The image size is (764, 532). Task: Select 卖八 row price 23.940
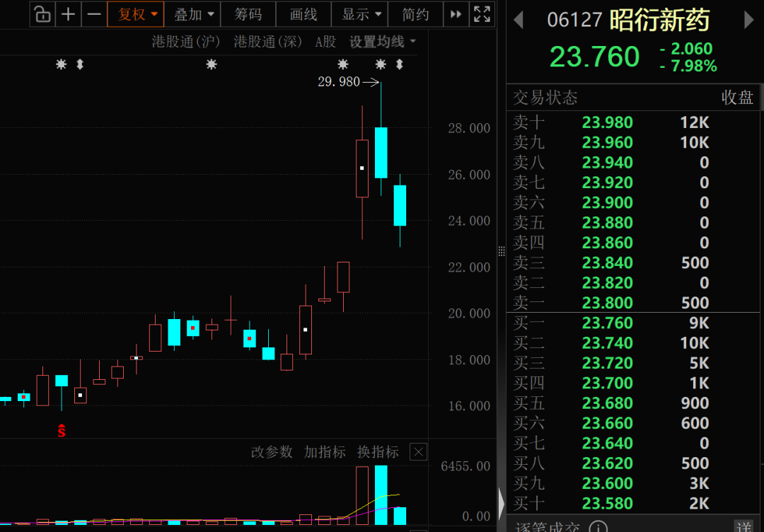(608, 162)
